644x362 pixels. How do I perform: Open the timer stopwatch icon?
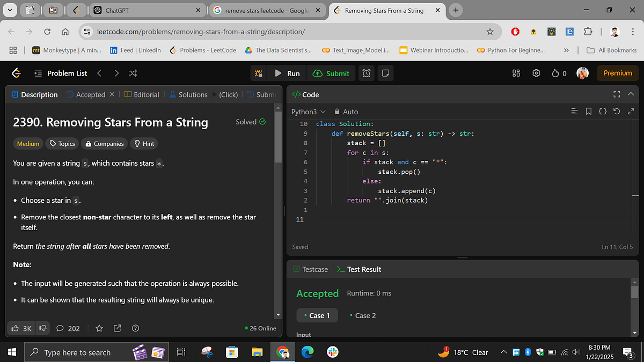click(366, 73)
